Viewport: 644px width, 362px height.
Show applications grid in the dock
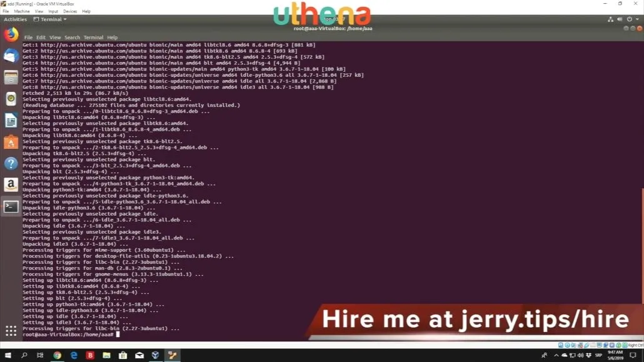pos(11,331)
